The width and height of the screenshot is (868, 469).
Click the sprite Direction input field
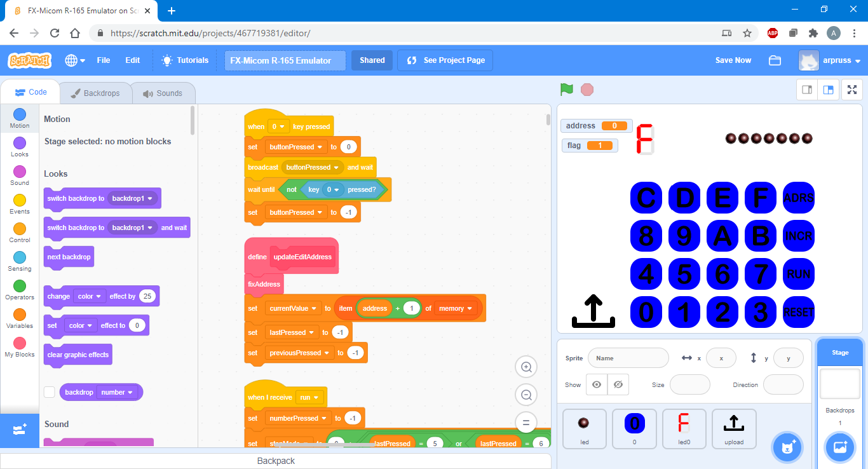pos(783,384)
